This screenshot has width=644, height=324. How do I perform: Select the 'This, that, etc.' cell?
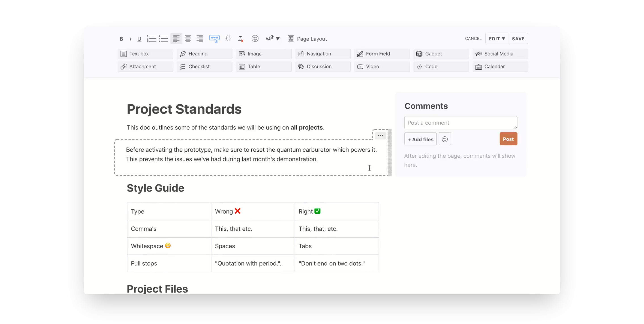click(337, 229)
